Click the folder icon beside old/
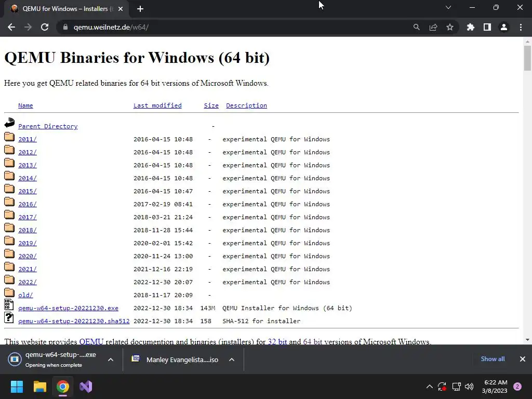The height and width of the screenshot is (399, 532). pyautogui.click(x=9, y=292)
